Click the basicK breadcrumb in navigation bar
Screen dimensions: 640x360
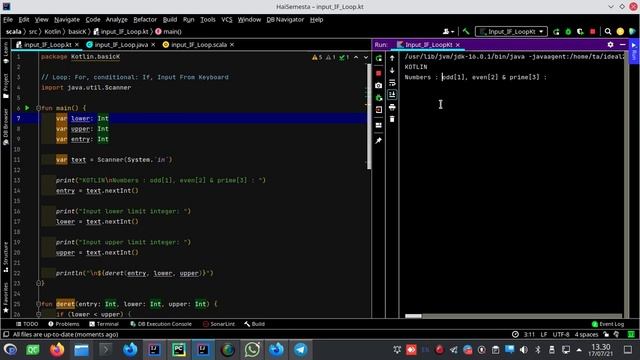[x=77, y=31]
